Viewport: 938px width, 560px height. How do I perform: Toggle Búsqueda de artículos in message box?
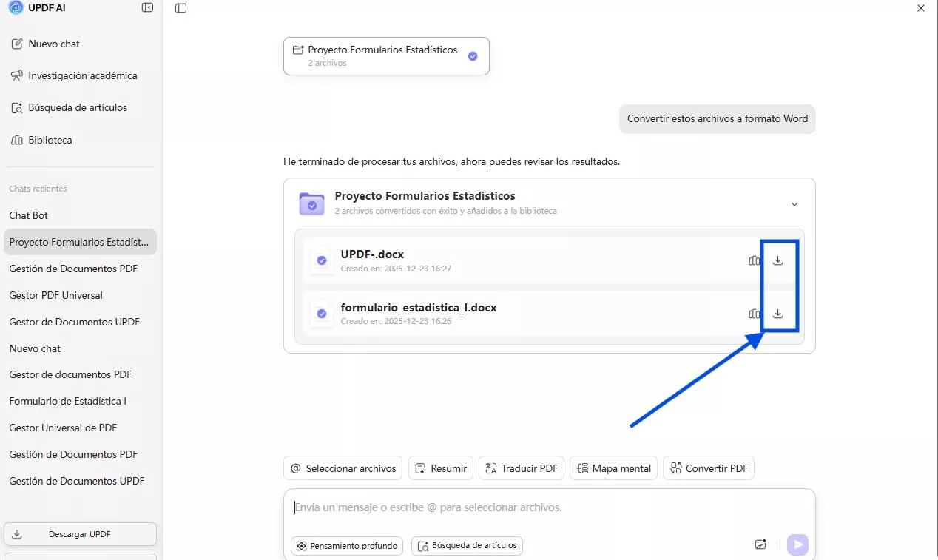pos(467,546)
